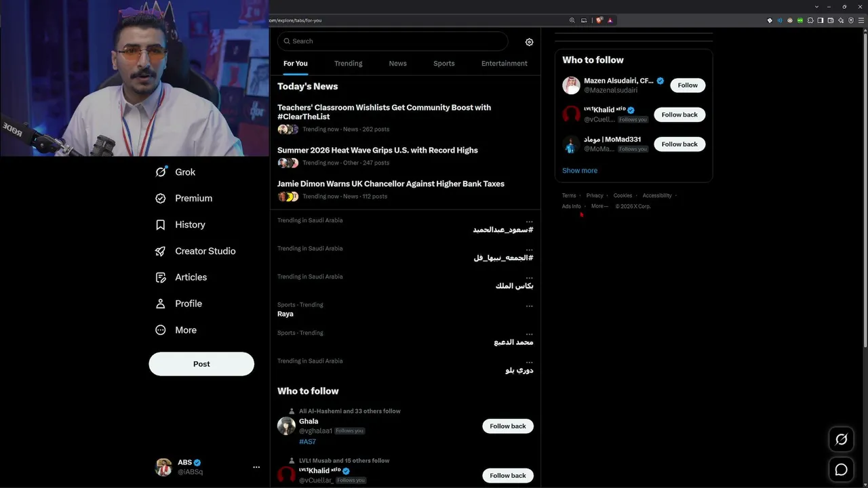Viewport: 868px width, 488px height.
Task: Open more options for دوري بلو trend
Action: coord(530,363)
